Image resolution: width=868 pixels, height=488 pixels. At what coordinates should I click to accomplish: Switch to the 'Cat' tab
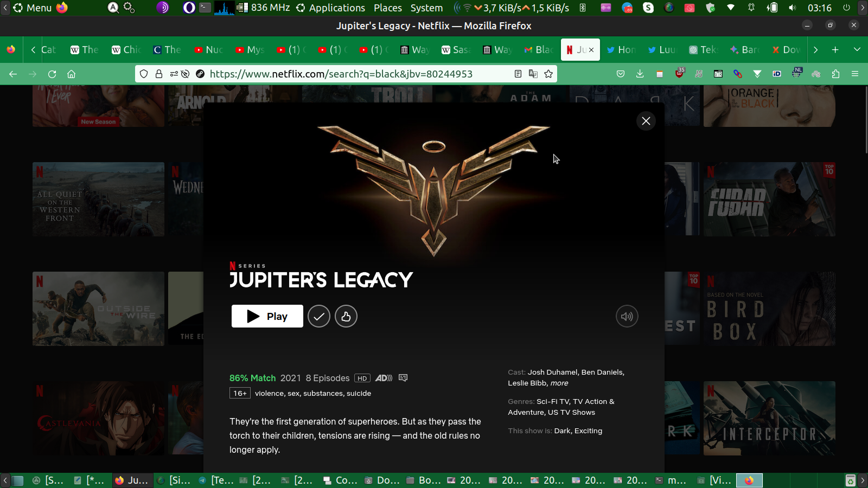tap(48, 49)
